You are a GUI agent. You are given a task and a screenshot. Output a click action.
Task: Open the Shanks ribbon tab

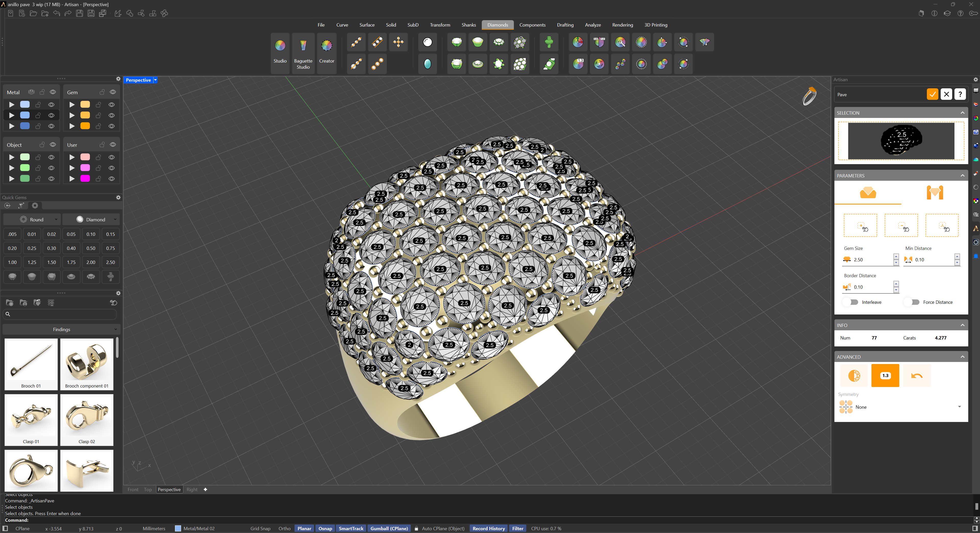pos(469,25)
